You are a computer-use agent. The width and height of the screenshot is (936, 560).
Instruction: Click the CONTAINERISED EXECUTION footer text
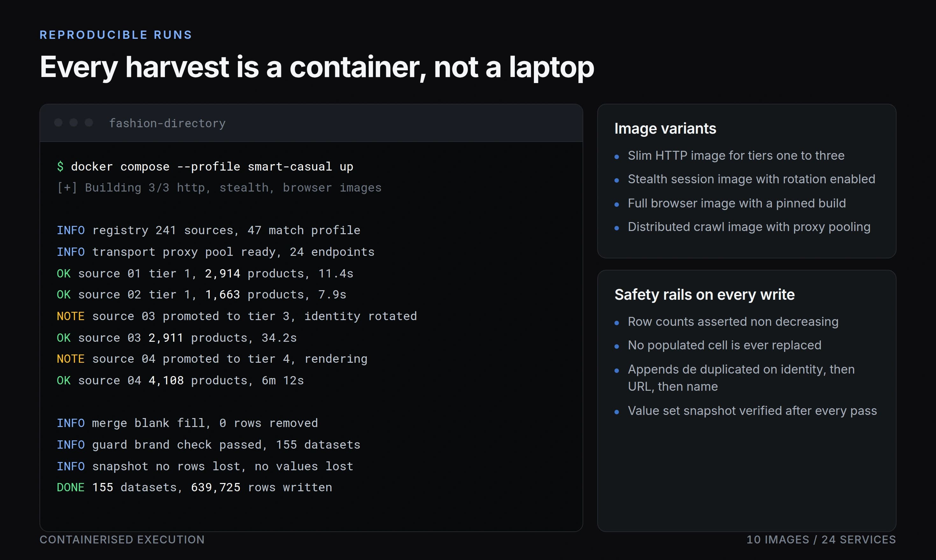(x=122, y=540)
